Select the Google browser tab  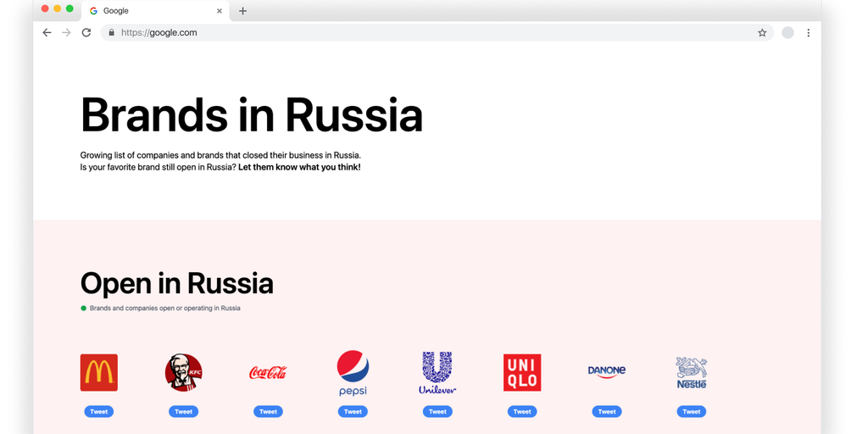click(156, 11)
